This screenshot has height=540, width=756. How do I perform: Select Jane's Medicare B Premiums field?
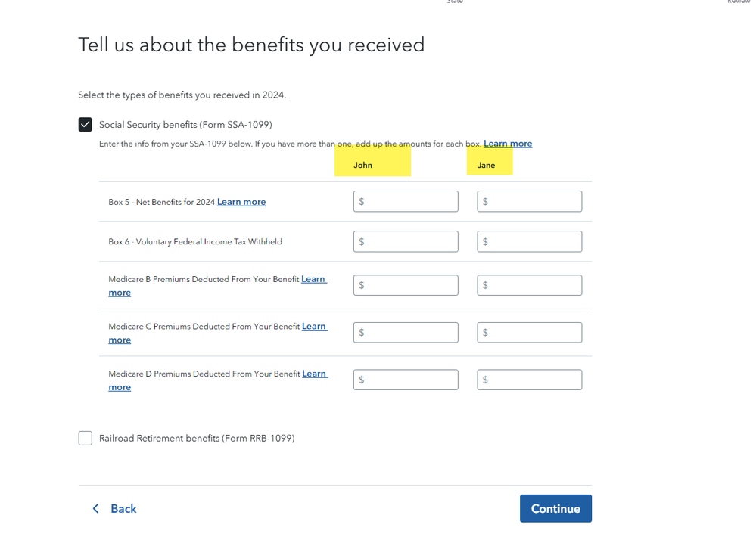click(x=530, y=285)
